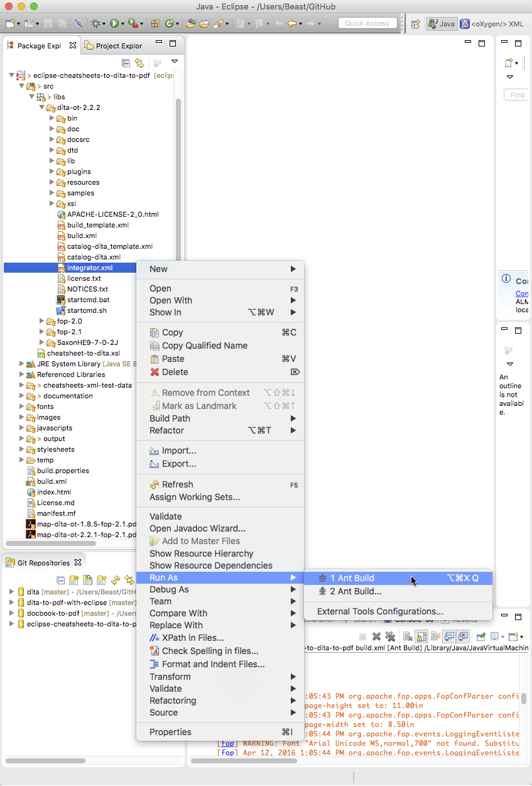Toggle Word Wrap in Console toolbar
Screen dimensions: 532x786
(x=435, y=636)
